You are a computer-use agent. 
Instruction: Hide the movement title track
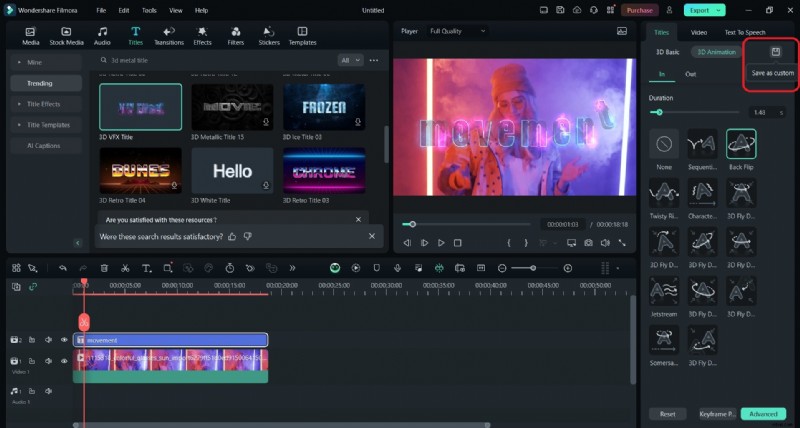(x=64, y=340)
